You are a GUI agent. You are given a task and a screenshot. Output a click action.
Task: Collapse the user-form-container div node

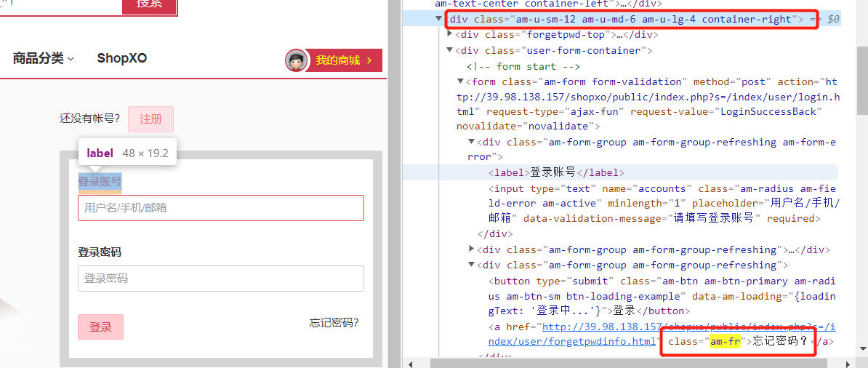point(449,50)
